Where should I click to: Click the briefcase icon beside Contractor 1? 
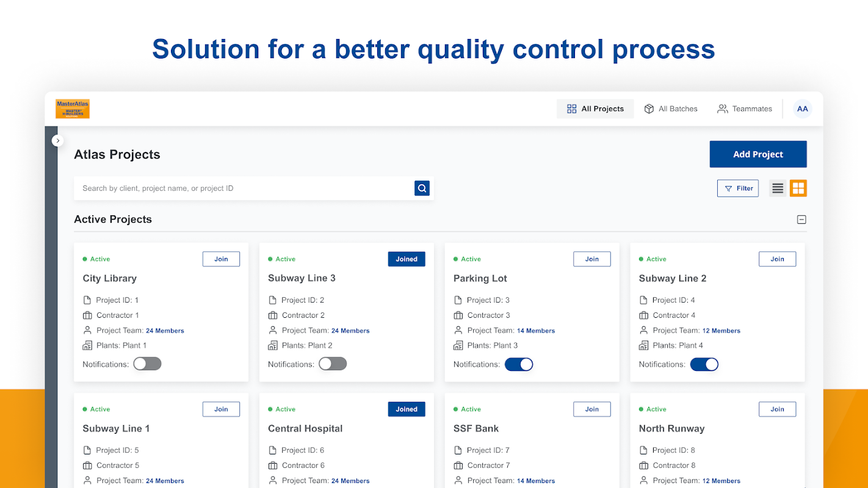click(87, 315)
